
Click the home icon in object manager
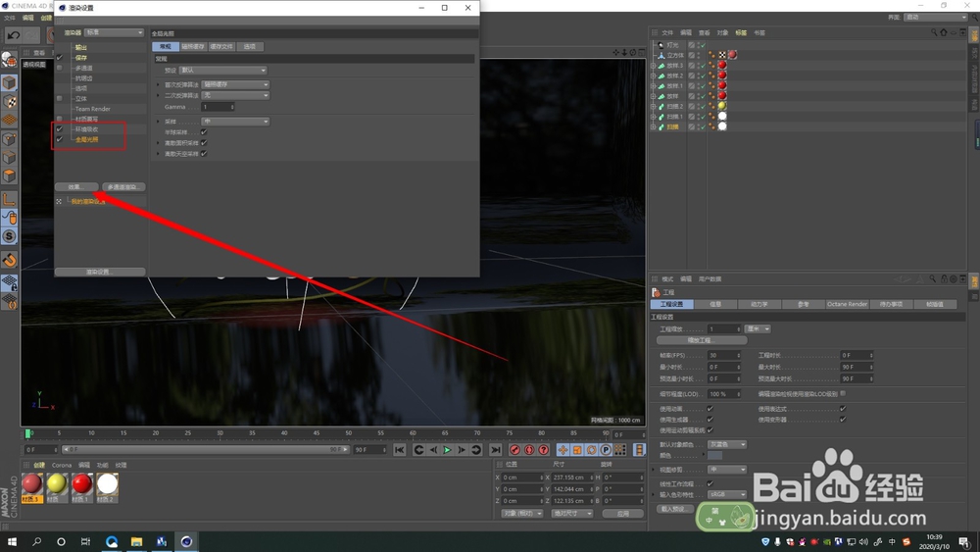coord(944,32)
